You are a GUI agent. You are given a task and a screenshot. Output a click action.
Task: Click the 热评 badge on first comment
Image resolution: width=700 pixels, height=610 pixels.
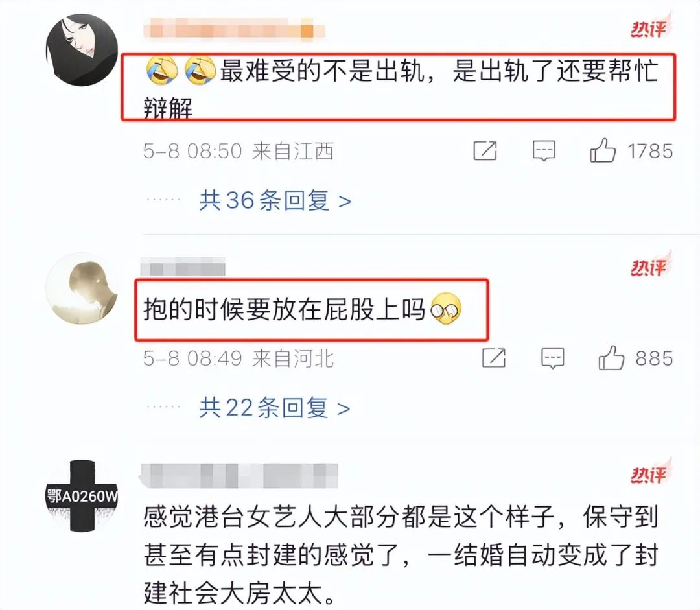[x=651, y=26]
